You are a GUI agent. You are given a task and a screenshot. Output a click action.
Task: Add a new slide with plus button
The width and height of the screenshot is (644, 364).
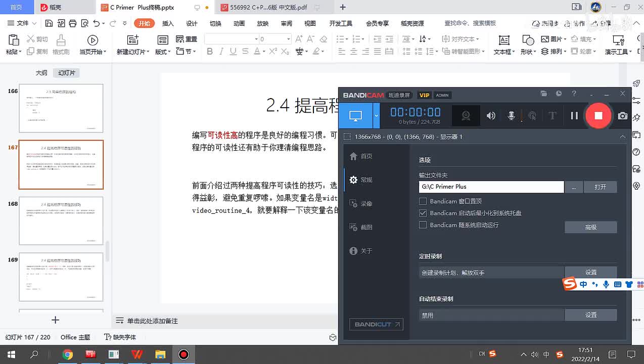click(x=56, y=320)
